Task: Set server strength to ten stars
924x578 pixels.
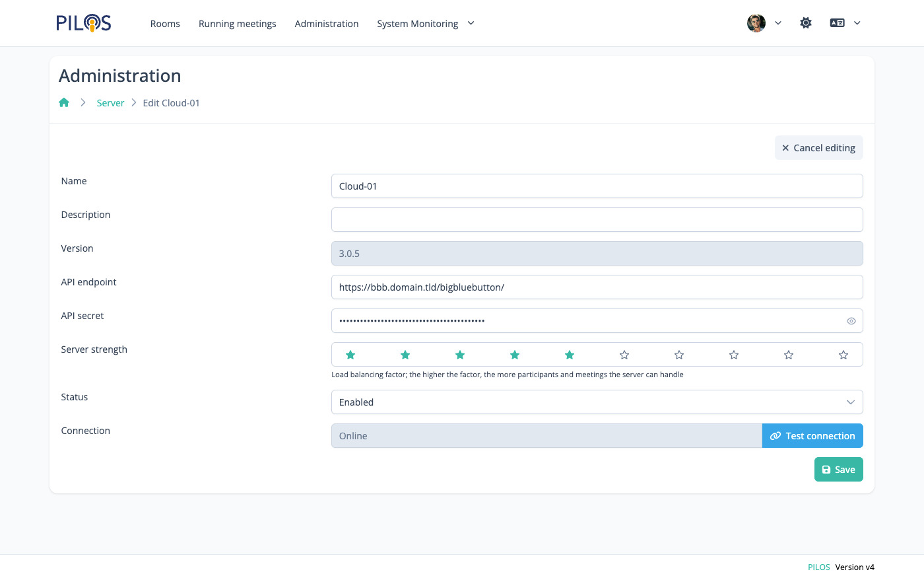Action: click(843, 355)
